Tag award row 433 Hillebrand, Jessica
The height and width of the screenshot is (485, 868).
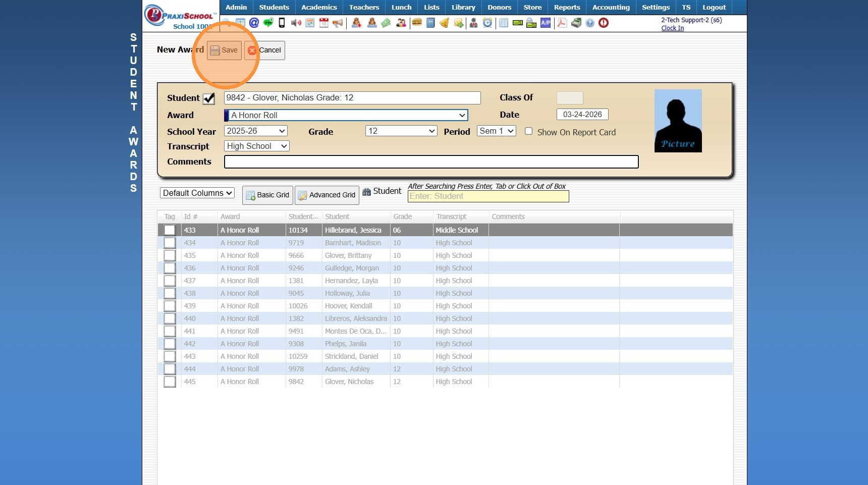pos(170,230)
